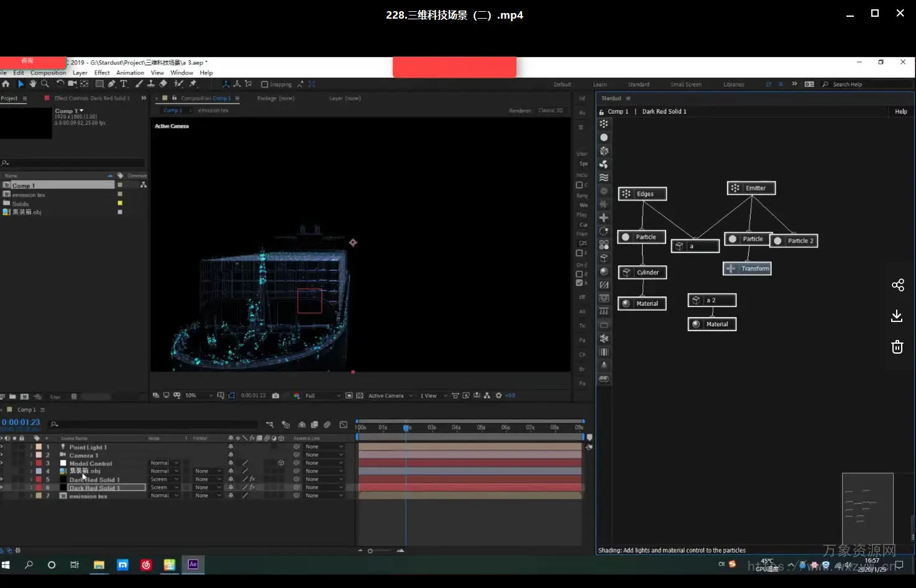The image size is (916, 588).
Task: Take snapshot with camera icon in viewer
Action: point(275,396)
